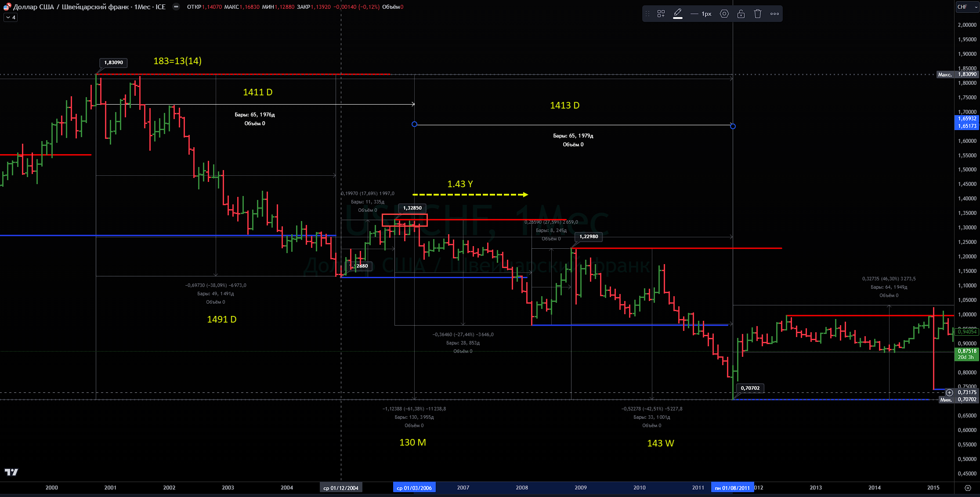Click the 0,73175 crosshair price label
980x497 pixels.
967,392
